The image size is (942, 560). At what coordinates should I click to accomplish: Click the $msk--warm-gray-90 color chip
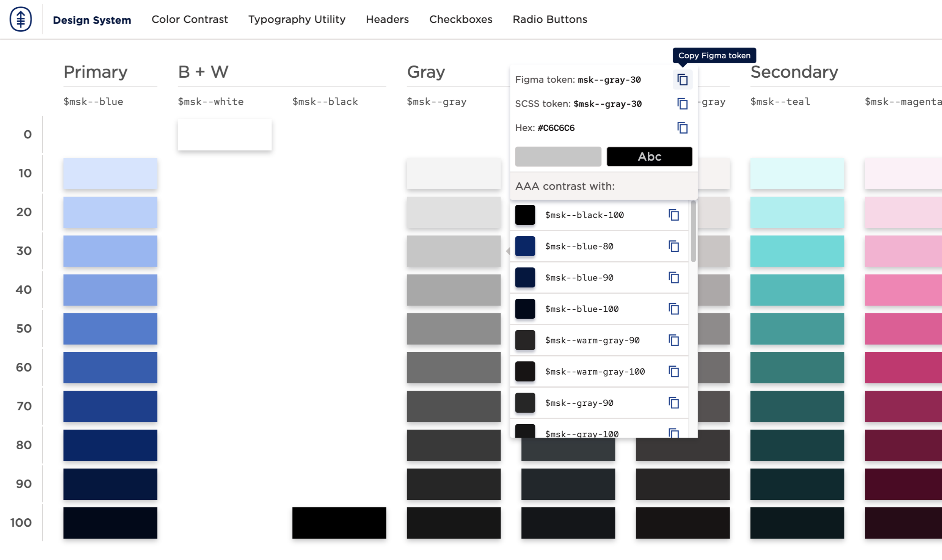525,340
